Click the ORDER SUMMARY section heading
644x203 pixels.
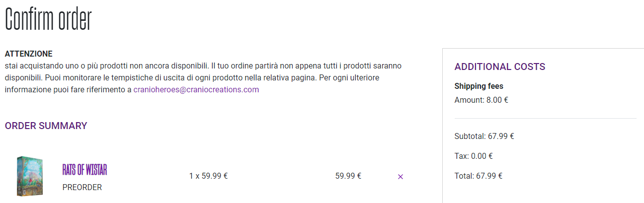(46, 126)
